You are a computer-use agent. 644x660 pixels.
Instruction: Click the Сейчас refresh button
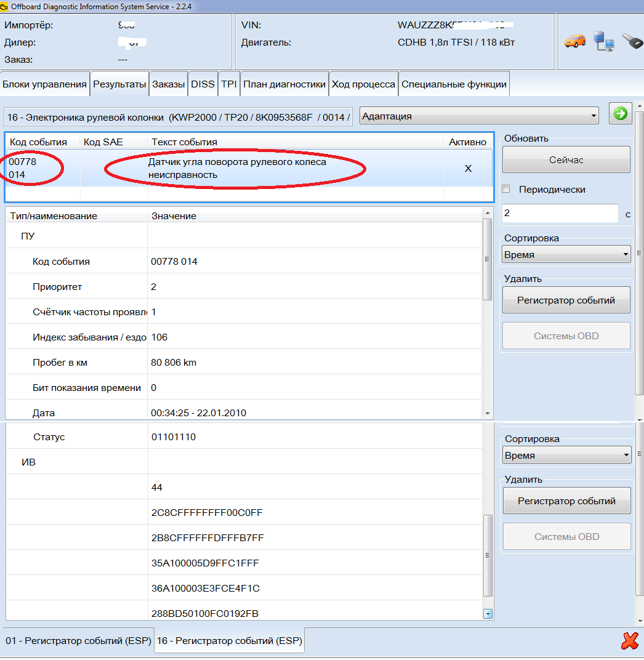coord(566,160)
